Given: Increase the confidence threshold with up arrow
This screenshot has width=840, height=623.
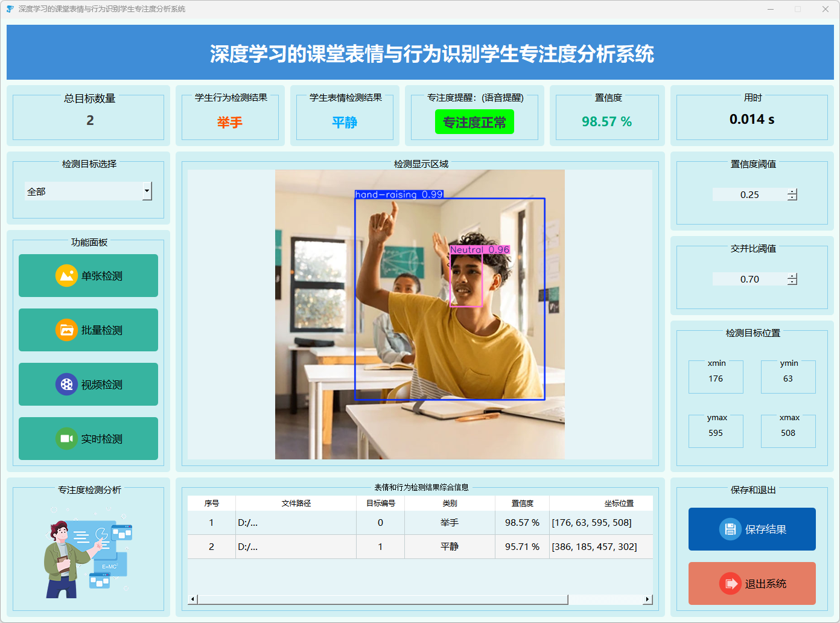Looking at the screenshot, I should tap(792, 191).
